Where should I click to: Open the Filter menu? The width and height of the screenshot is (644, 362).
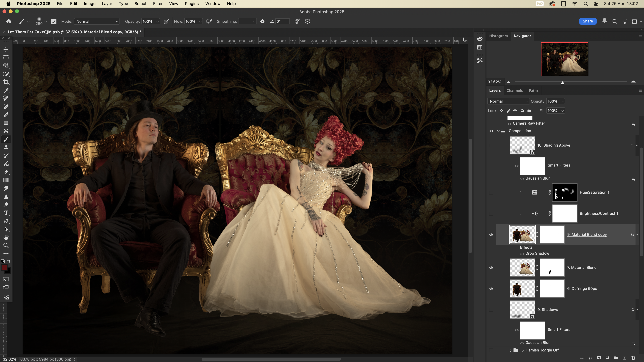pos(158,4)
